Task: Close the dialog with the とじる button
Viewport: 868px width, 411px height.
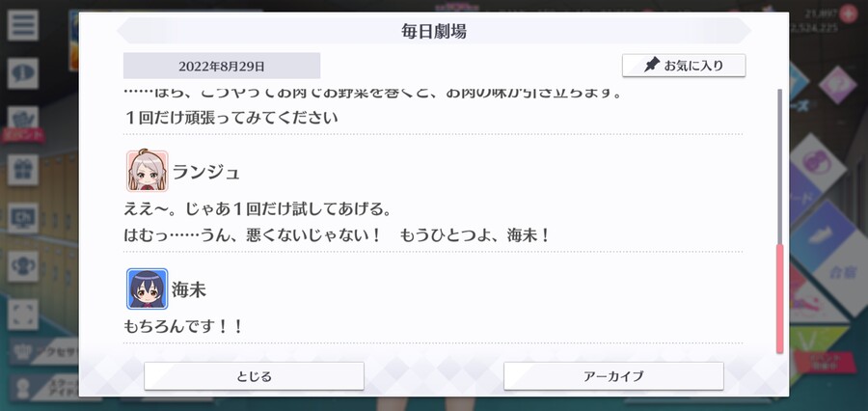Action: pos(254,376)
